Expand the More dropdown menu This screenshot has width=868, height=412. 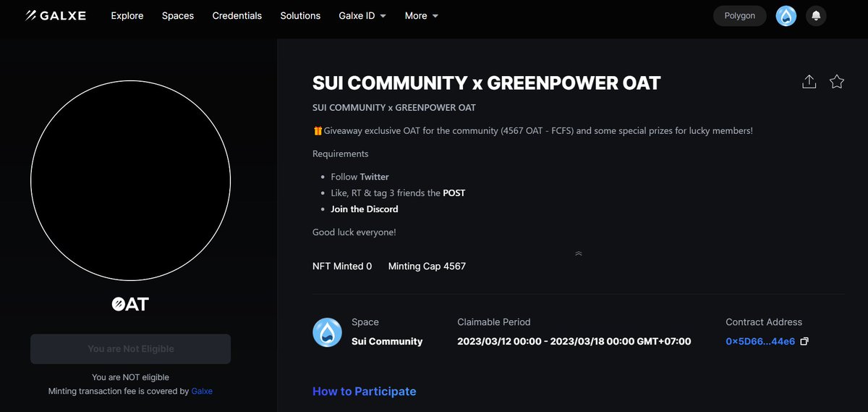coord(422,15)
